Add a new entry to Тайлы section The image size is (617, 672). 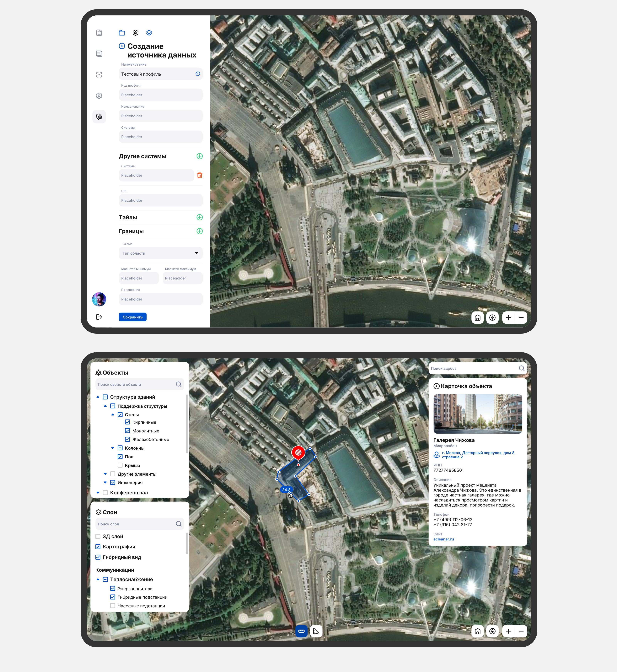pyautogui.click(x=200, y=217)
